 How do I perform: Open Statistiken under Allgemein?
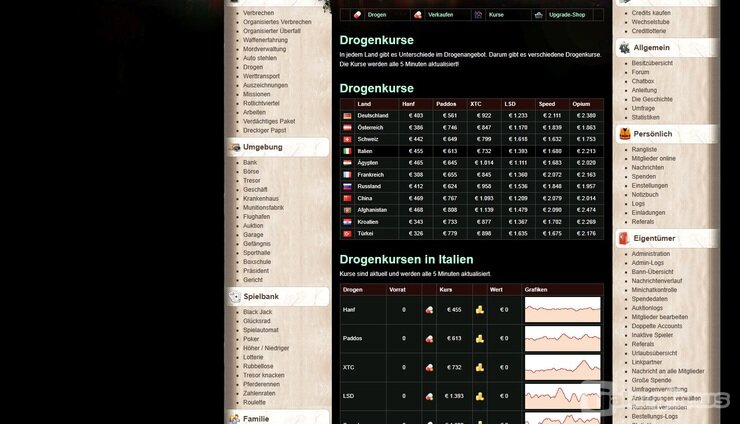646,118
